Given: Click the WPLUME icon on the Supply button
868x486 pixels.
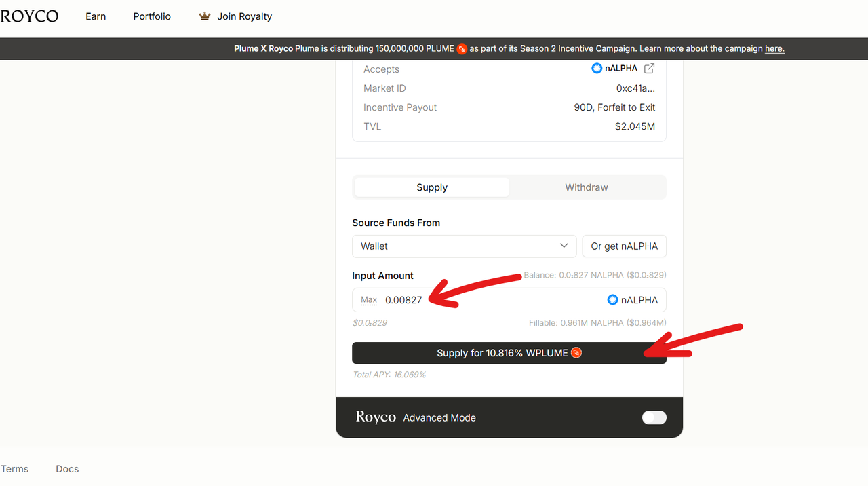Looking at the screenshot, I should tap(576, 353).
